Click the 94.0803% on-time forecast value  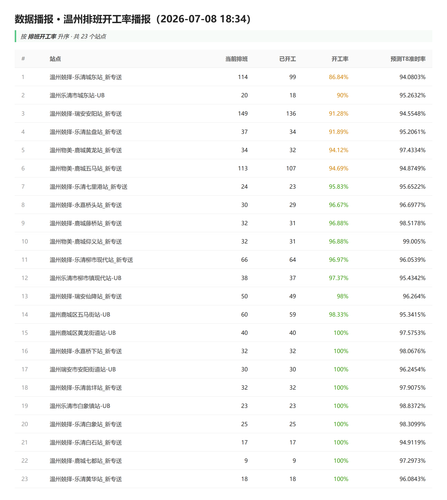(x=413, y=77)
